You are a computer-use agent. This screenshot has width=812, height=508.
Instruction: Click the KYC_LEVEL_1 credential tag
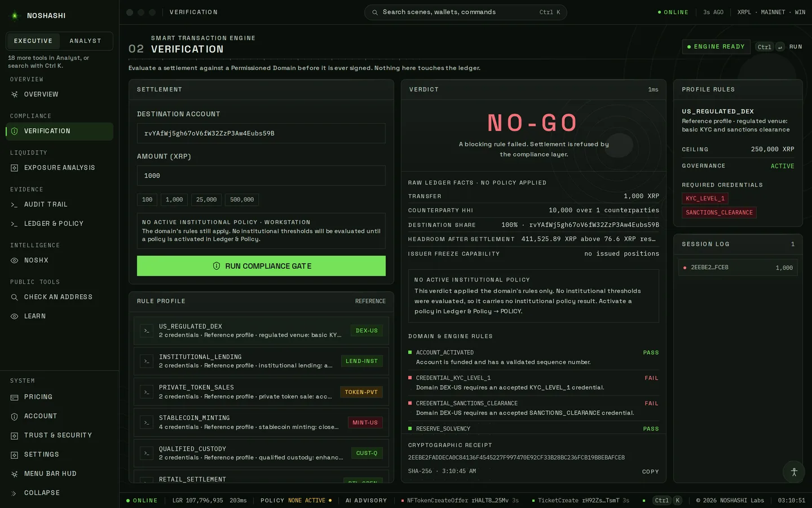coord(705,199)
